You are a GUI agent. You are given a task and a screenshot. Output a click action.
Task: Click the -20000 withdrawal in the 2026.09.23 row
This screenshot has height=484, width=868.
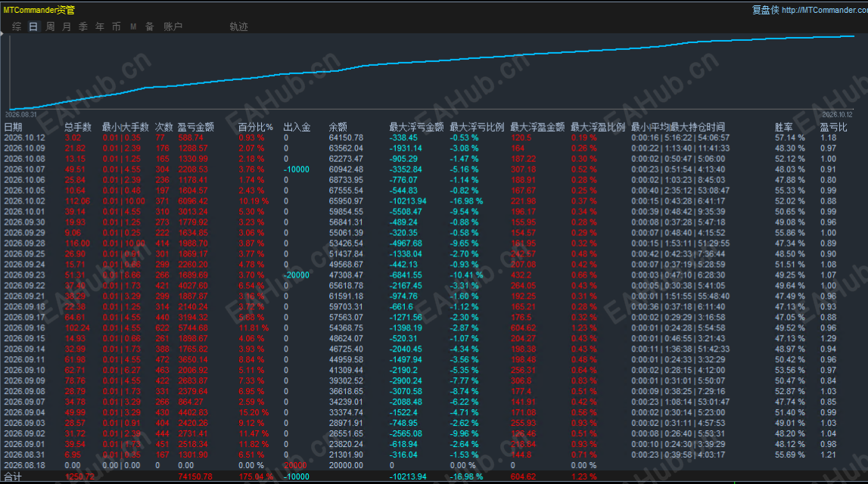[x=296, y=275]
